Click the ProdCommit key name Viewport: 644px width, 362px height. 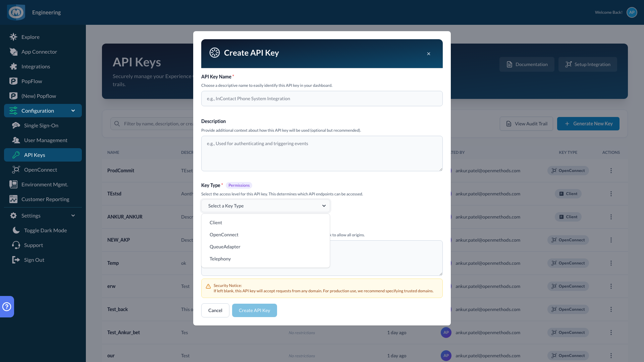(121, 171)
